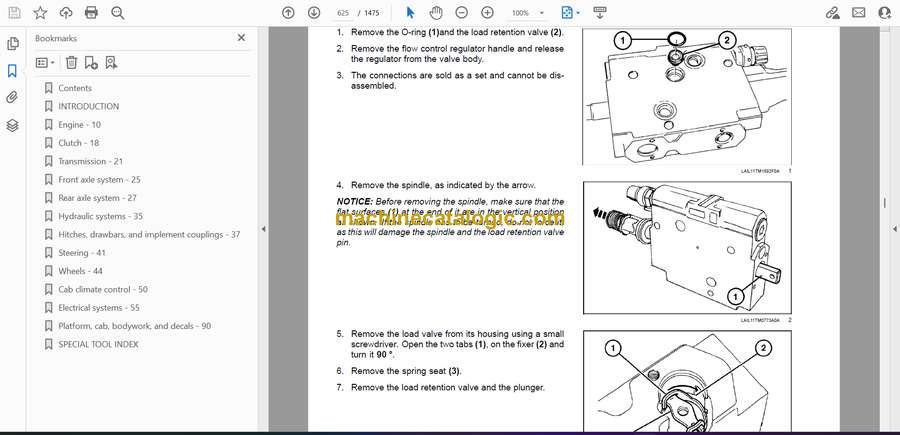900x435 pixels.
Task: Open the share with others account icon
Action: click(x=885, y=13)
